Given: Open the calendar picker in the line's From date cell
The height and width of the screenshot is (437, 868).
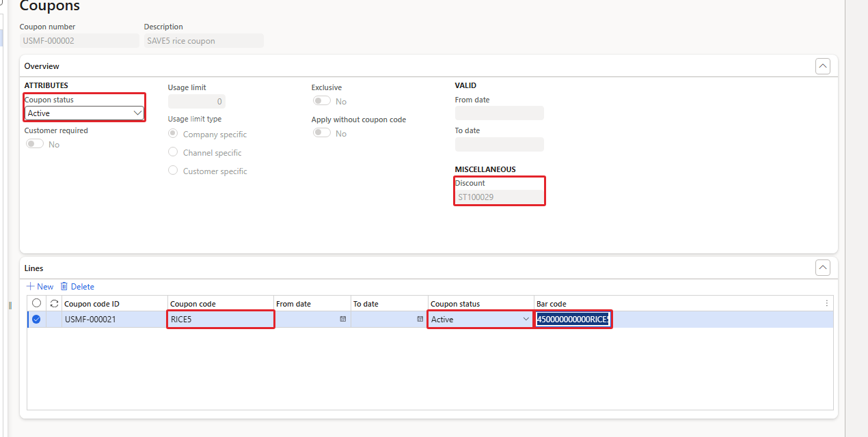Looking at the screenshot, I should pos(343,319).
